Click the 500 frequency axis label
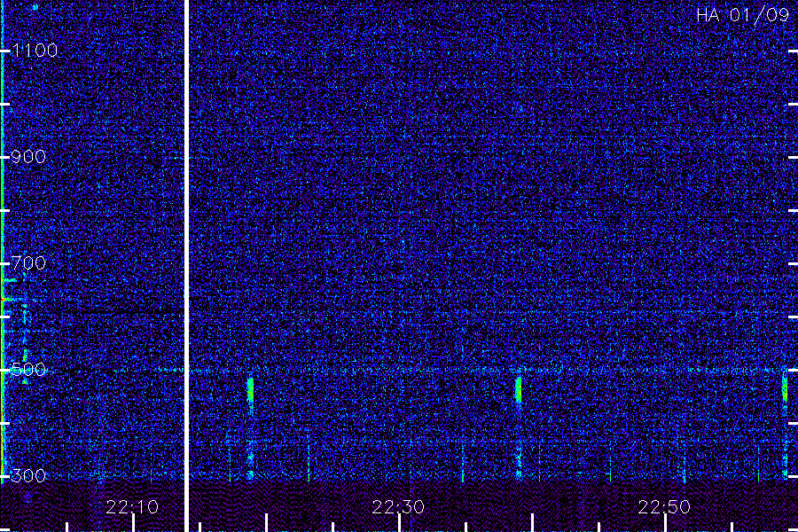The height and width of the screenshot is (532, 798). point(28,369)
